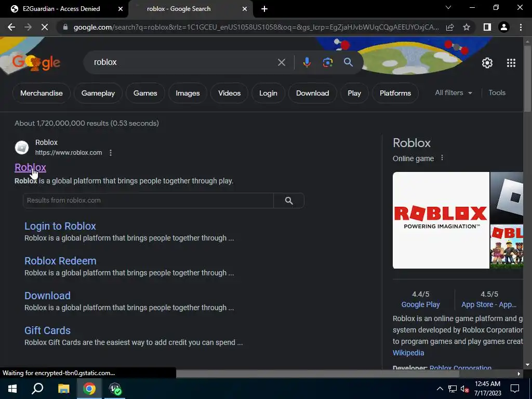Open a new browser tab
Image resolution: width=532 pixels, height=399 pixels.
(264, 9)
